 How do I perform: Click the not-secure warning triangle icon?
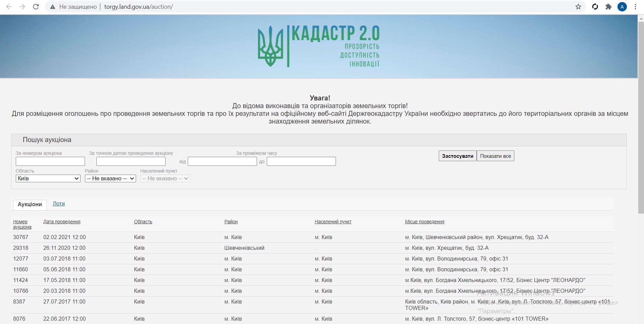click(x=53, y=7)
